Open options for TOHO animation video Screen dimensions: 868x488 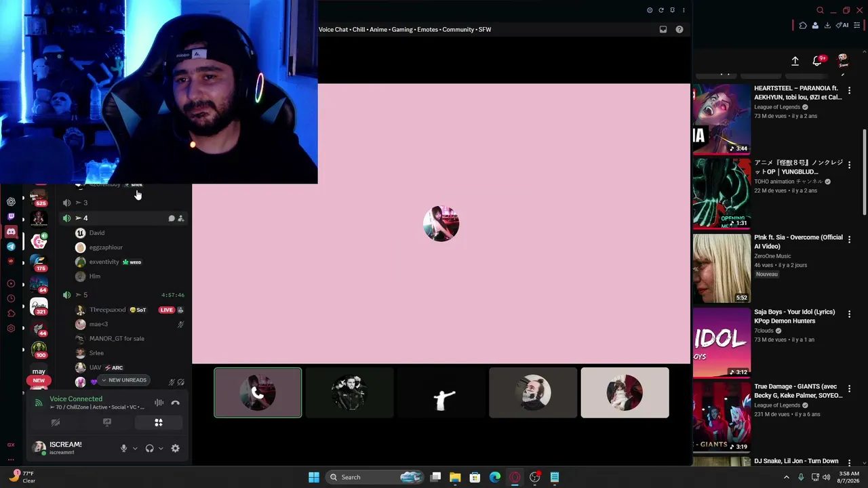tap(849, 165)
